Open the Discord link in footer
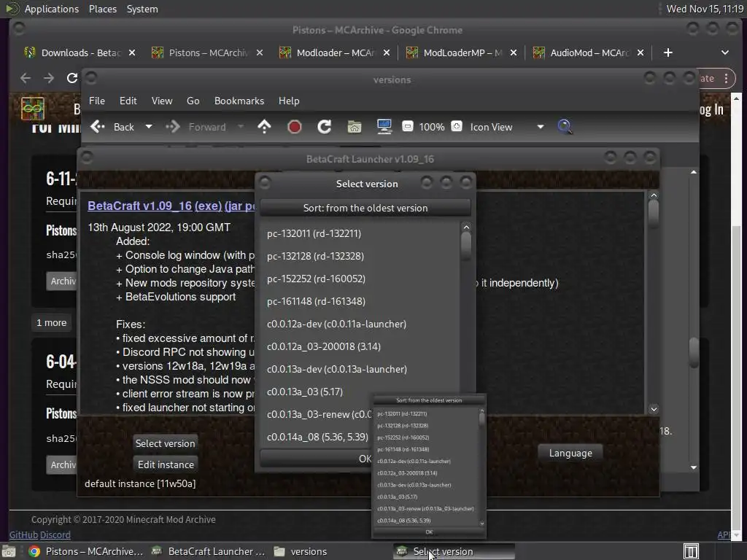 tap(55, 534)
